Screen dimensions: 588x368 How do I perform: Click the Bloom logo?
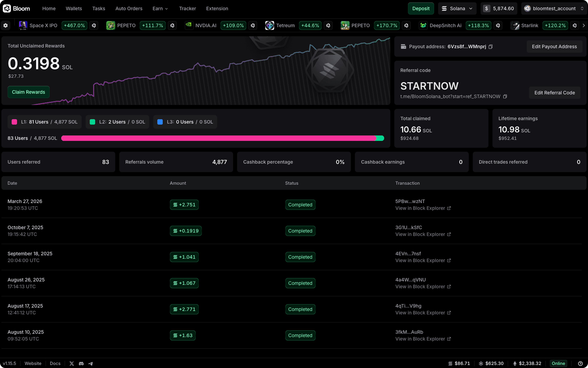pos(16,9)
